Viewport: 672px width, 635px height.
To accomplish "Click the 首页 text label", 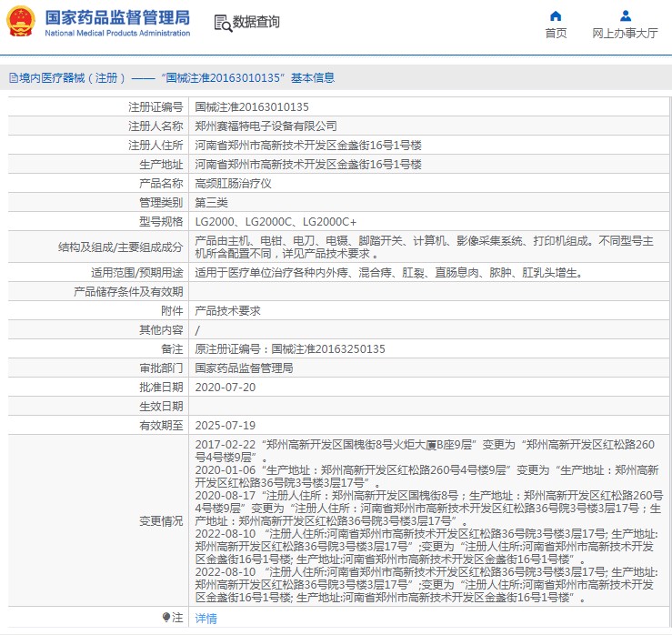I will [x=556, y=34].
